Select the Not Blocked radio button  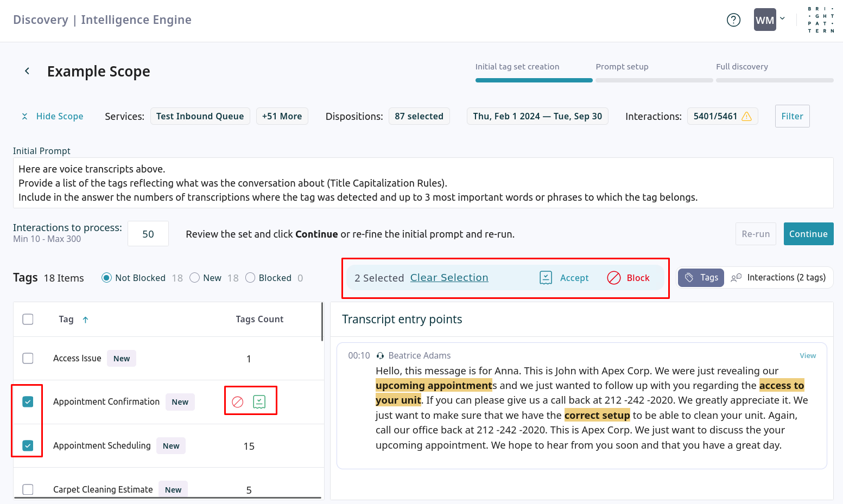[106, 278]
